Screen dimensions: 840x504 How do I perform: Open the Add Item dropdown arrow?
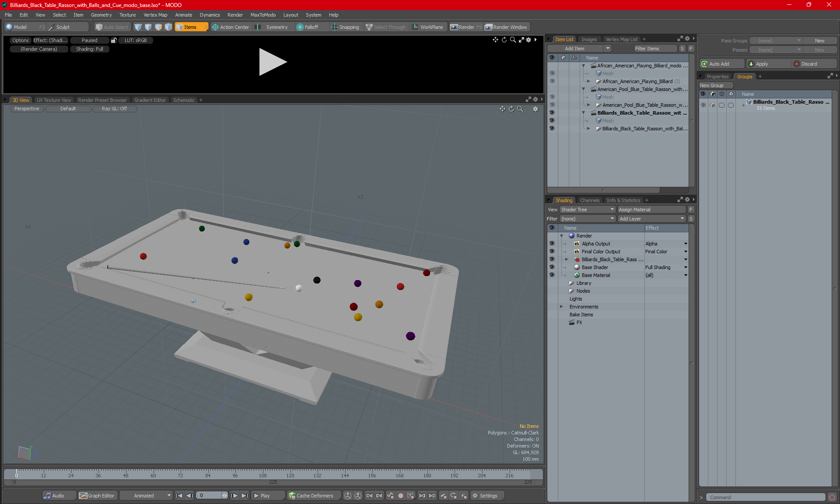click(608, 49)
